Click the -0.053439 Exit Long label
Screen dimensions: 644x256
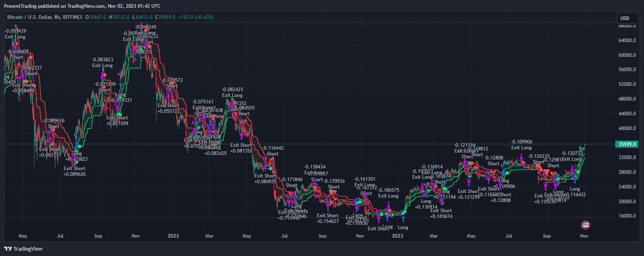[15, 34]
